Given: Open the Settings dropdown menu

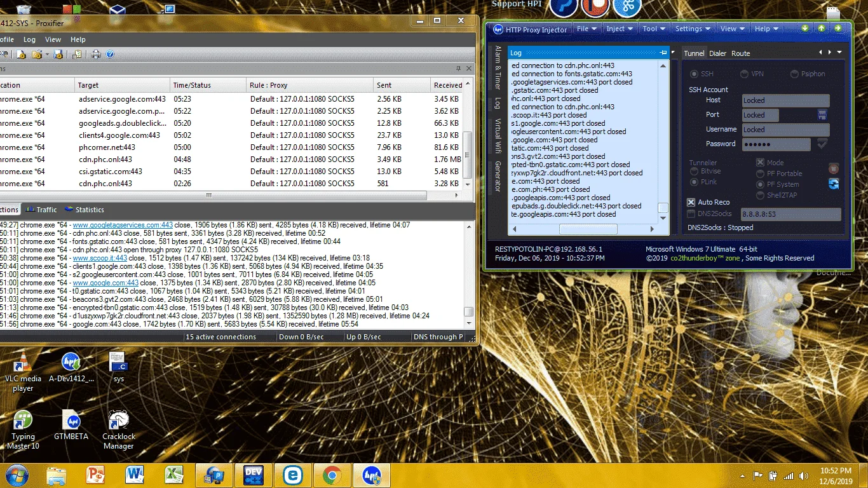Looking at the screenshot, I should click(x=693, y=29).
